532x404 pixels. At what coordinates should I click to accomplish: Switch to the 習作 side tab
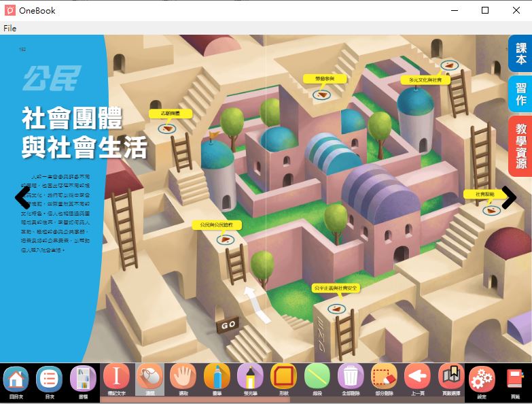click(x=520, y=94)
